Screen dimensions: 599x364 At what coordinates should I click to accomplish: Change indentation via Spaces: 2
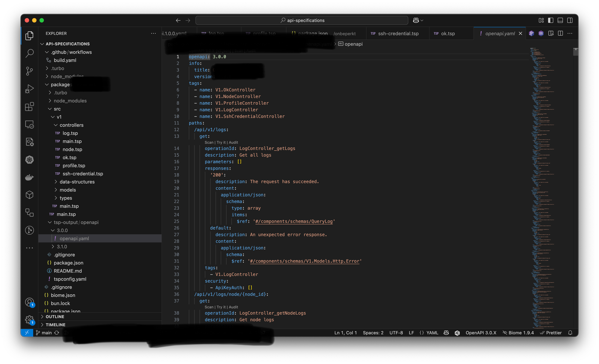click(373, 333)
